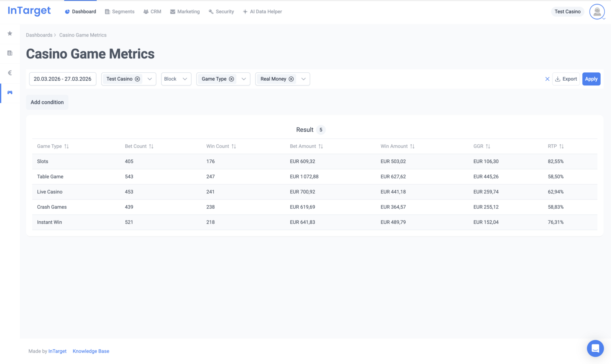Expand the Real Money dropdown arrow
This screenshot has height=364, width=611.
click(x=304, y=79)
